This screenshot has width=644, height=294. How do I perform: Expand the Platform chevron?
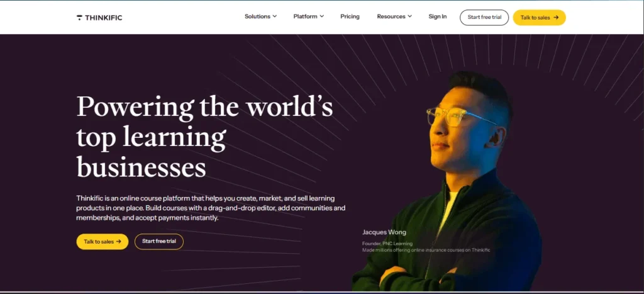(321, 16)
